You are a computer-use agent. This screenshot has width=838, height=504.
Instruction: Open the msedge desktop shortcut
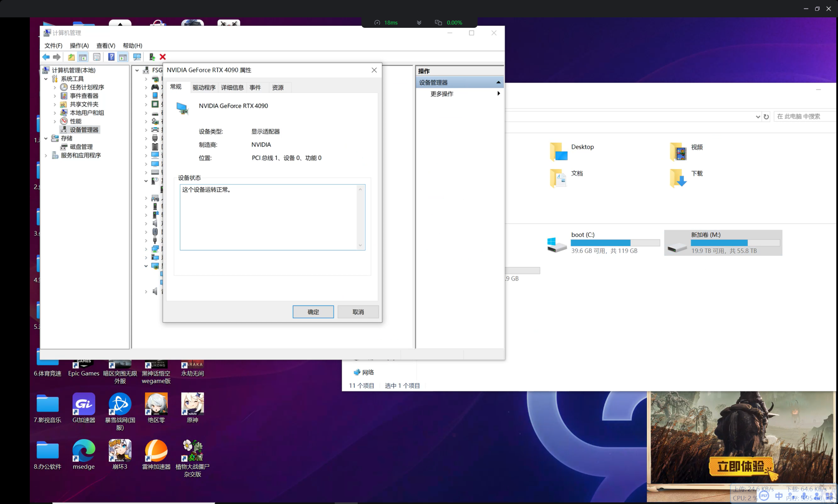click(x=83, y=454)
